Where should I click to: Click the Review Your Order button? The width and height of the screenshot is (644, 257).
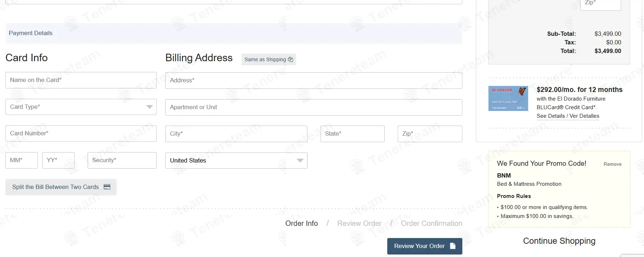pos(425,246)
